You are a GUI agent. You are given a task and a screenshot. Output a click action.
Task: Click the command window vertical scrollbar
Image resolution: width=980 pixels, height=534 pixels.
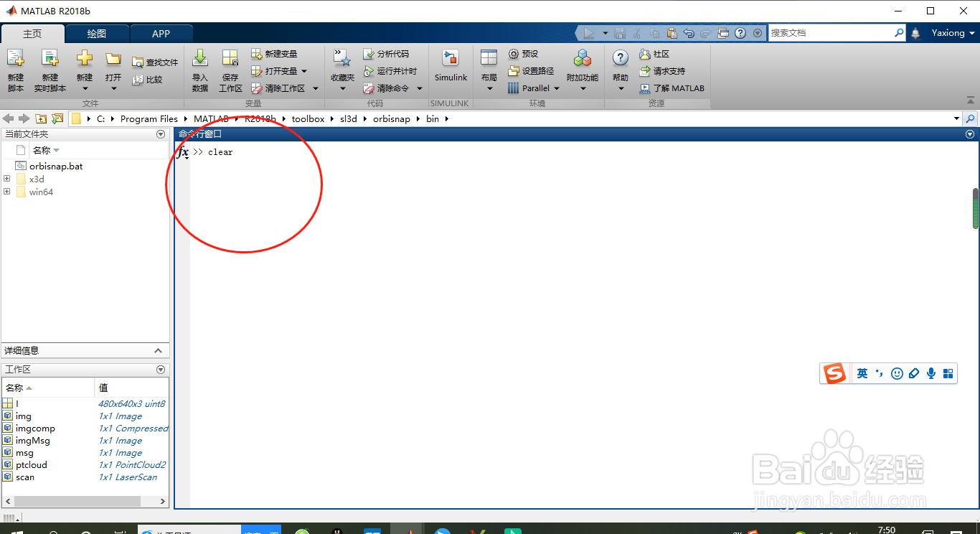(x=976, y=208)
